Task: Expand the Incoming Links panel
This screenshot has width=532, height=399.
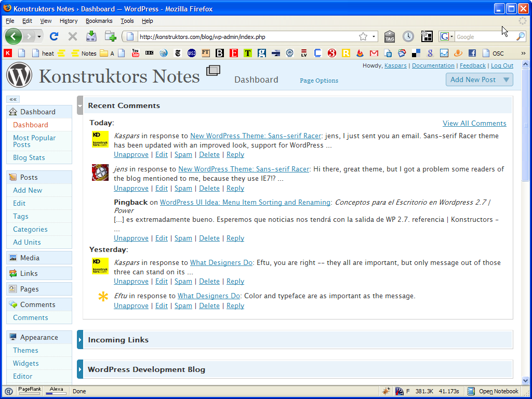Action: tap(80, 340)
